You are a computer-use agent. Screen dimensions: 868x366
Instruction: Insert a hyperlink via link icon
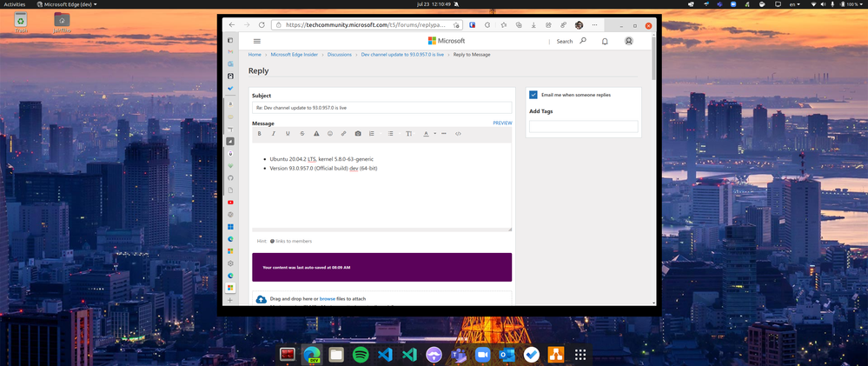tap(343, 133)
